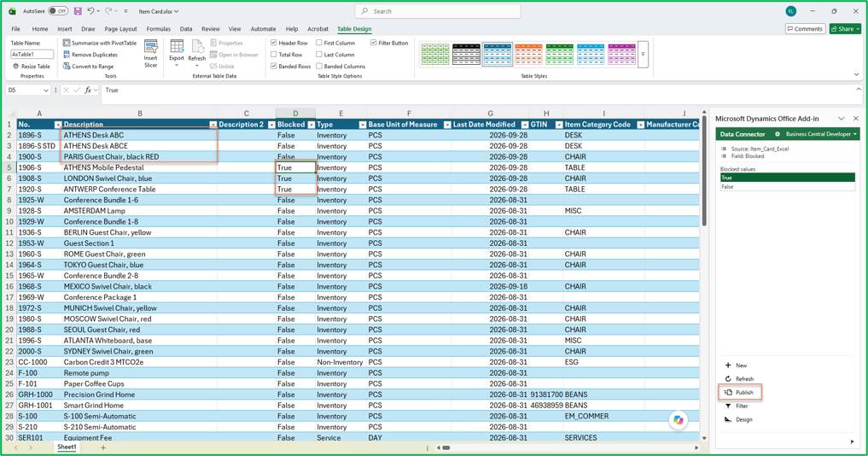Click the vertical scrollbar of the sheet
The height and width of the screenshot is (456, 868).
tap(704, 171)
